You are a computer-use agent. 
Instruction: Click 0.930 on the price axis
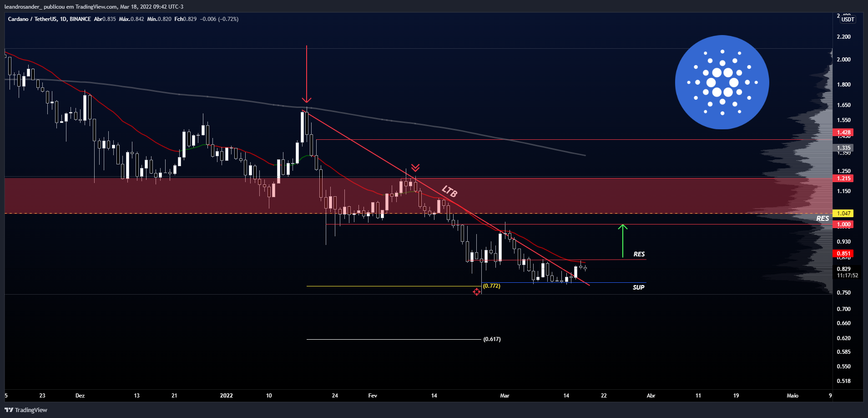pos(843,242)
